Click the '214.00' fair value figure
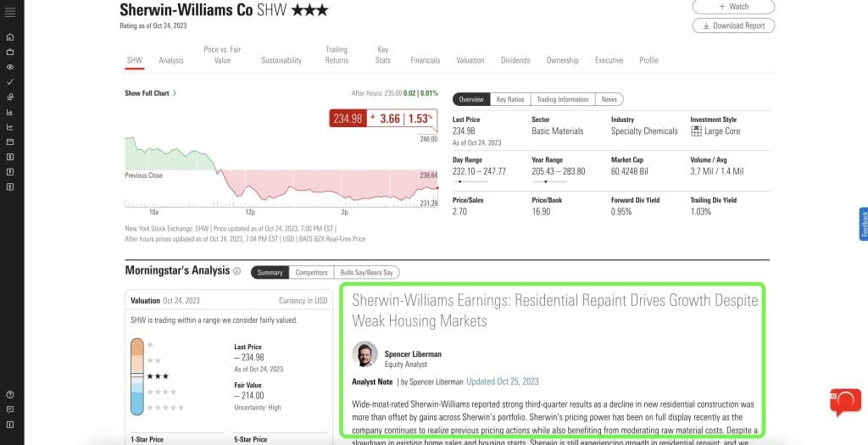This screenshot has width=868, height=445. point(253,396)
